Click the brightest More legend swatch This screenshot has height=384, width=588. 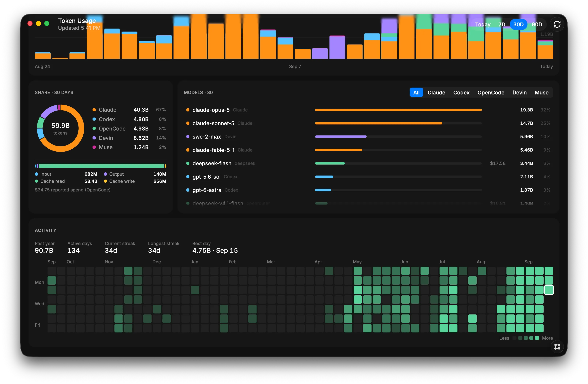537,338
